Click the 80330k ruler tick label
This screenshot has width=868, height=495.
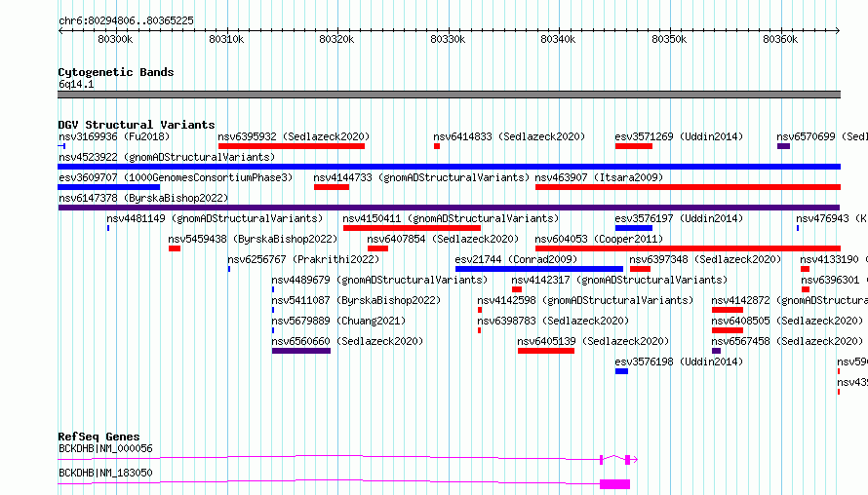[448, 39]
